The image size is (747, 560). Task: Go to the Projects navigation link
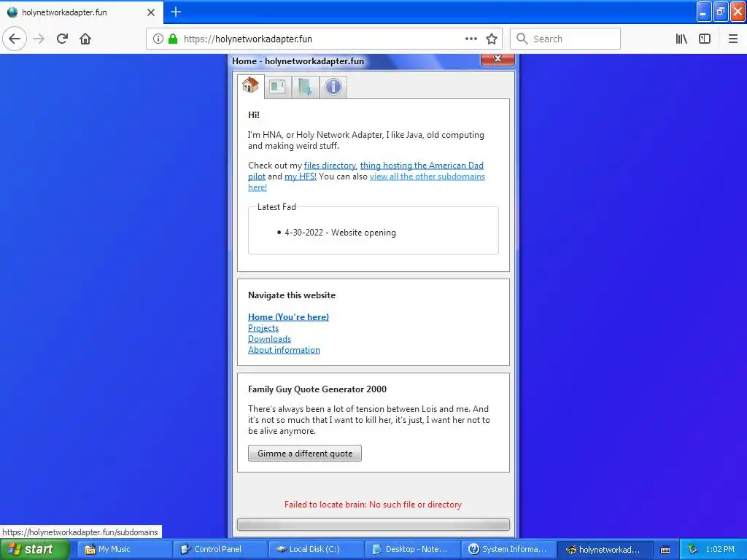pos(263,327)
